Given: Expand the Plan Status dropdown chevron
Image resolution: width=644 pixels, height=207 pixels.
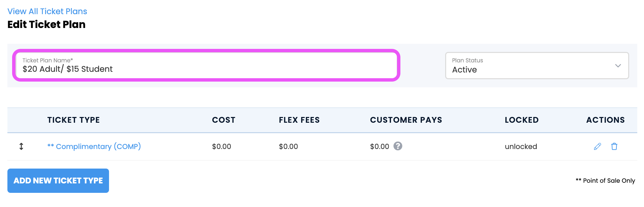Looking at the screenshot, I should tap(618, 65).
